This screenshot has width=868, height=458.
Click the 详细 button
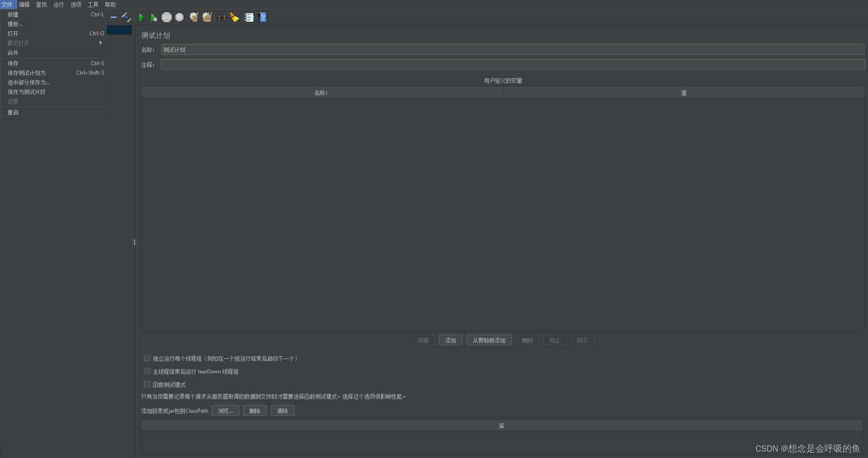coord(423,340)
